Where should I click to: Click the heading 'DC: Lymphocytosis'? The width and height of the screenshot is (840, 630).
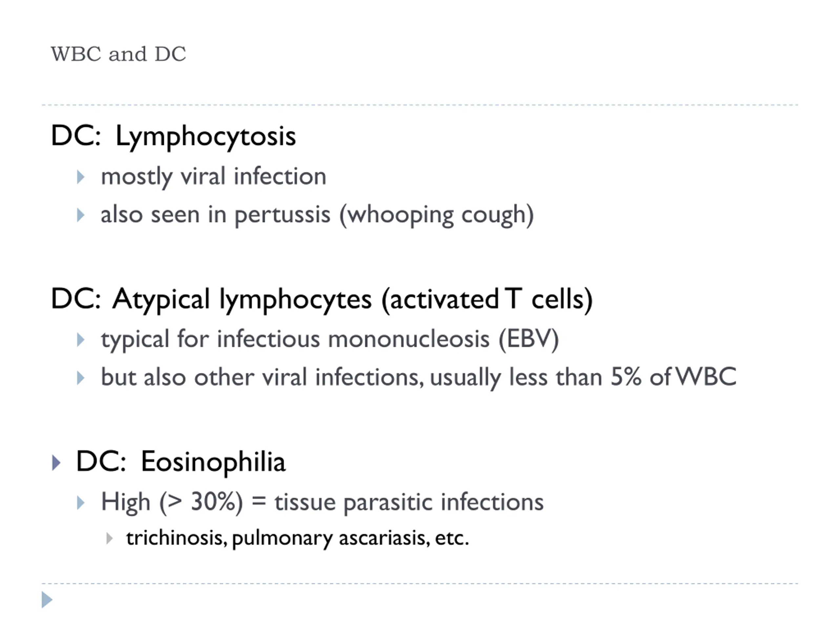coord(173,136)
